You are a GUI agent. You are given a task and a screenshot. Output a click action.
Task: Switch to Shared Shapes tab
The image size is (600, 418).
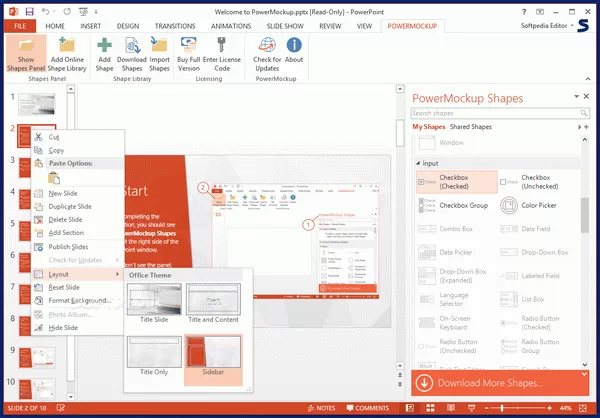coord(471,127)
